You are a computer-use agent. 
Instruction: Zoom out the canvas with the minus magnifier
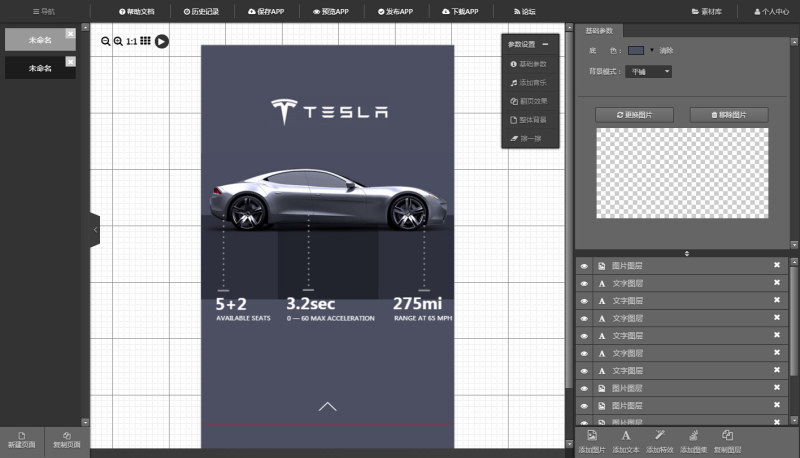(105, 41)
